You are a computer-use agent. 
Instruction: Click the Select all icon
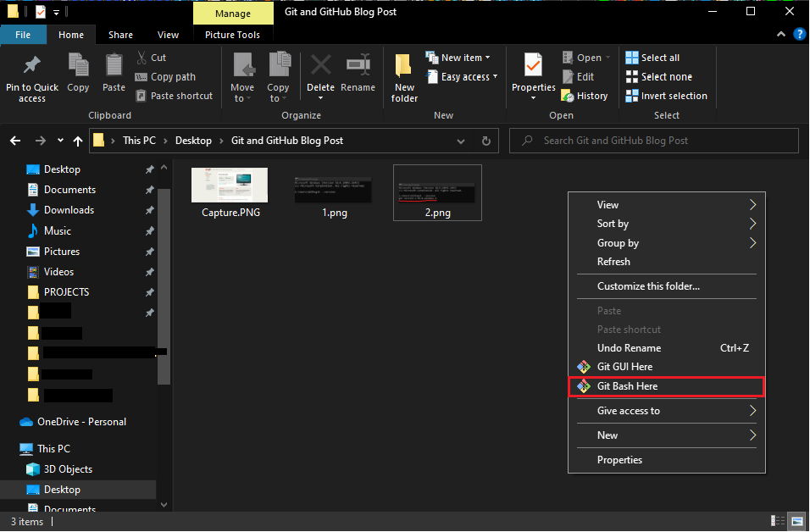[x=632, y=58]
